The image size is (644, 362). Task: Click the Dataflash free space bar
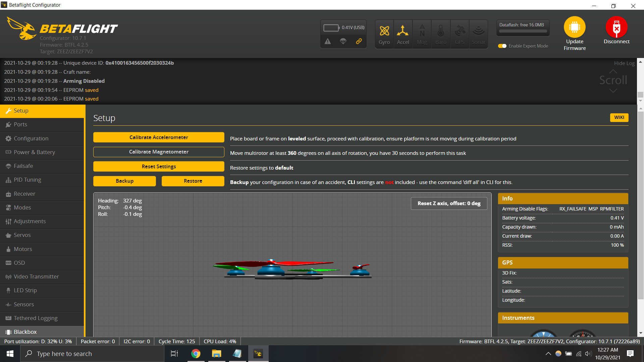point(523,30)
